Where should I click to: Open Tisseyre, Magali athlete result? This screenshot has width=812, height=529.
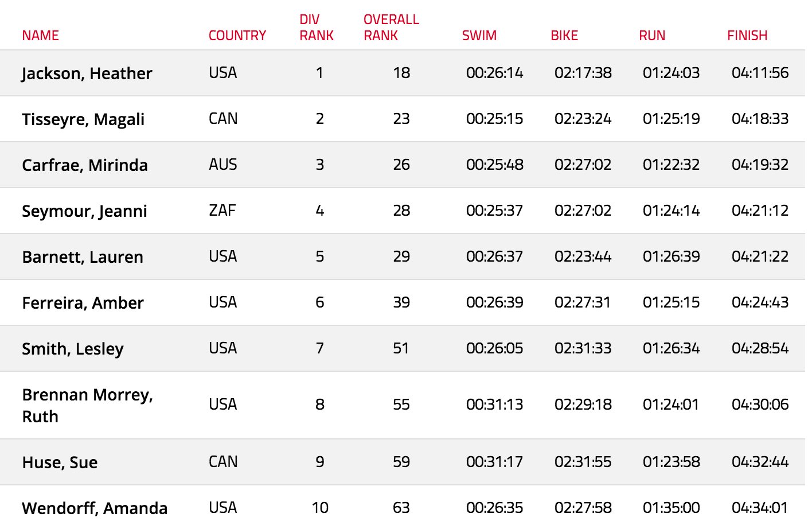[83, 119]
